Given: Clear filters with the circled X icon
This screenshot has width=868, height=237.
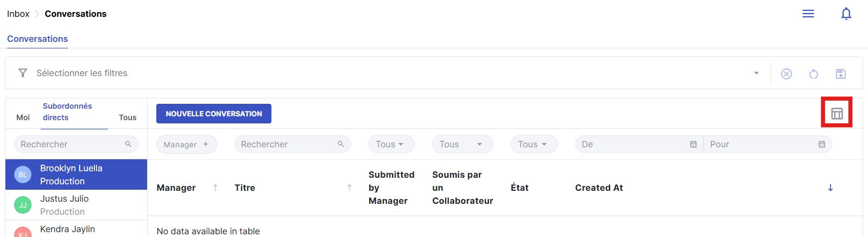Looking at the screenshot, I should pyautogui.click(x=786, y=74).
